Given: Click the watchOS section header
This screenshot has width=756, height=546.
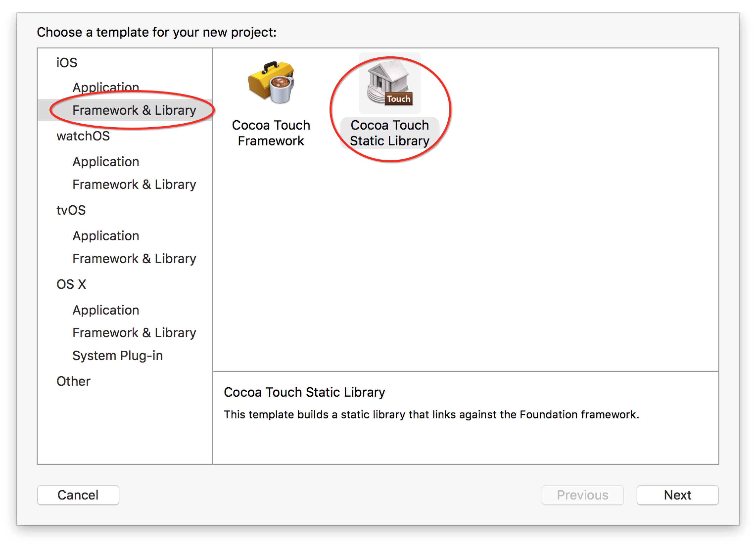Looking at the screenshot, I should tap(83, 136).
